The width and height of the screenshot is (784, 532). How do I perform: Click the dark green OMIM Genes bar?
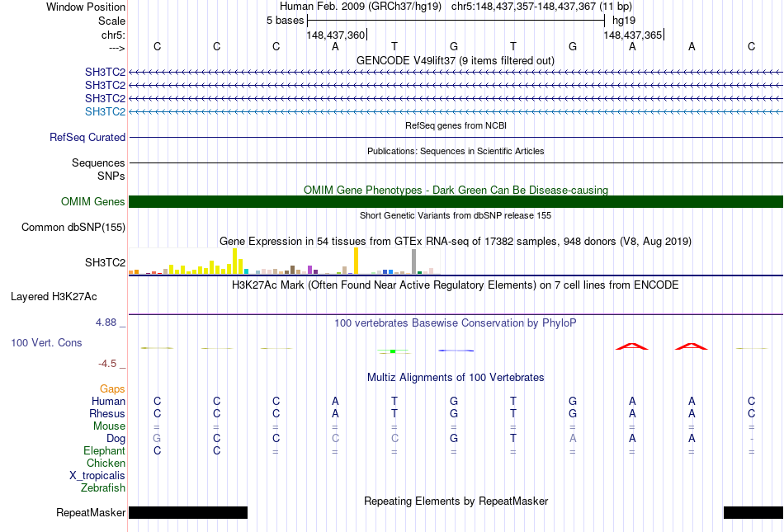pyautogui.click(x=456, y=202)
